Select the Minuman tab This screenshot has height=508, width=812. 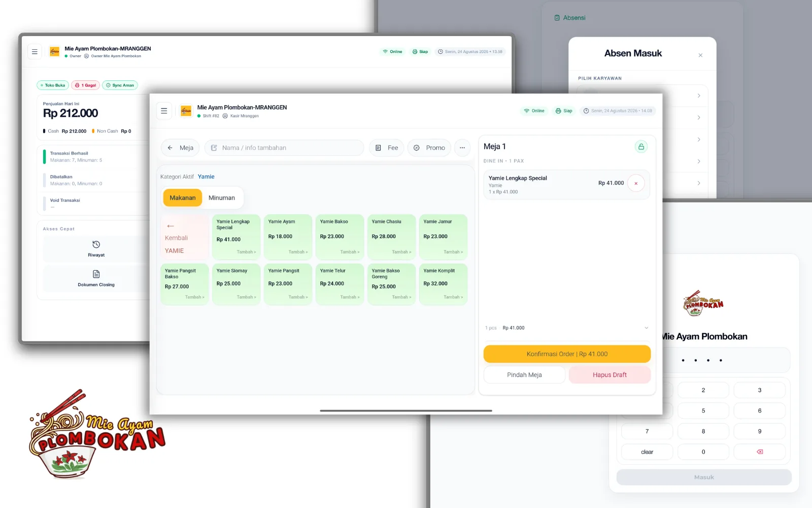222,198
